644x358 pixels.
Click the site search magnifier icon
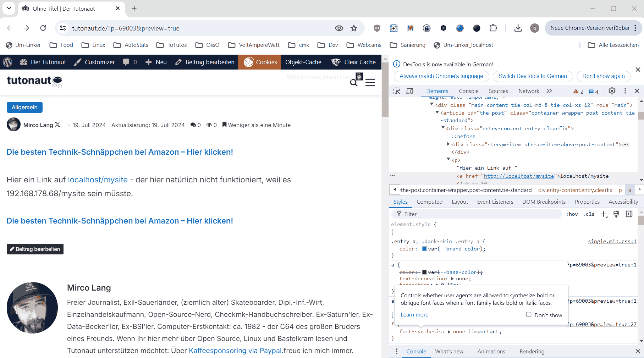(353, 83)
